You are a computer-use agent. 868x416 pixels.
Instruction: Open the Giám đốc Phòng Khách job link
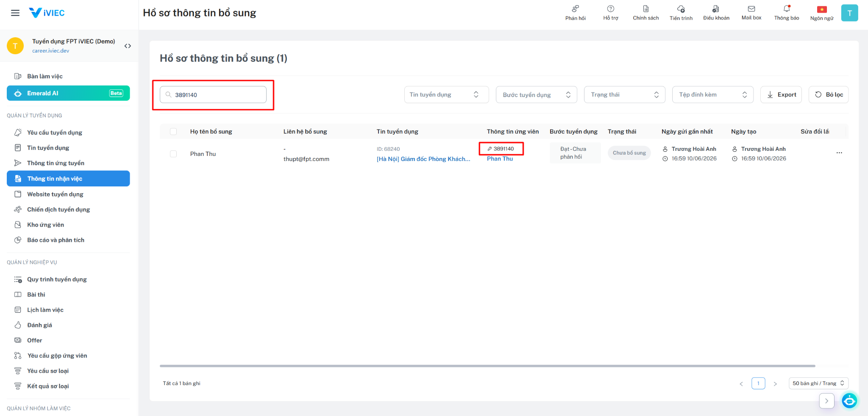coord(423,159)
